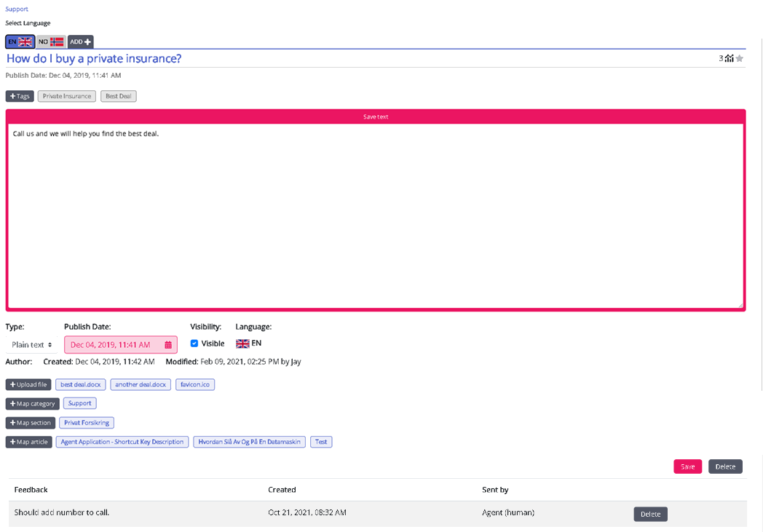The height and width of the screenshot is (532, 763).
Task: Delete the feedback about adding number
Action: click(650, 514)
